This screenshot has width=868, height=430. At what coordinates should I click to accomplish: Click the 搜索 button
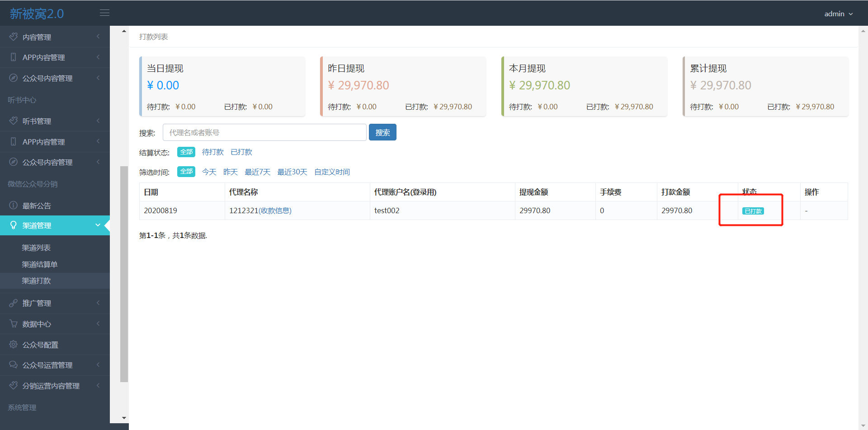[x=382, y=132]
